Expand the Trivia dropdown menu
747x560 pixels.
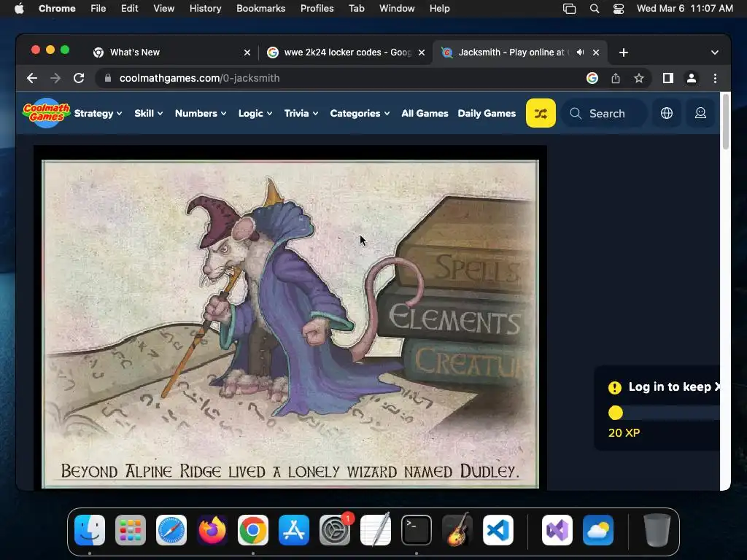pyautogui.click(x=301, y=113)
